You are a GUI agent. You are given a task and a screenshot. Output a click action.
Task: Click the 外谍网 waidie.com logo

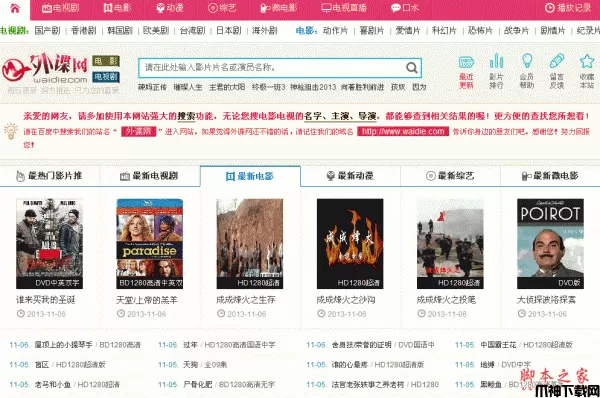click(45, 68)
